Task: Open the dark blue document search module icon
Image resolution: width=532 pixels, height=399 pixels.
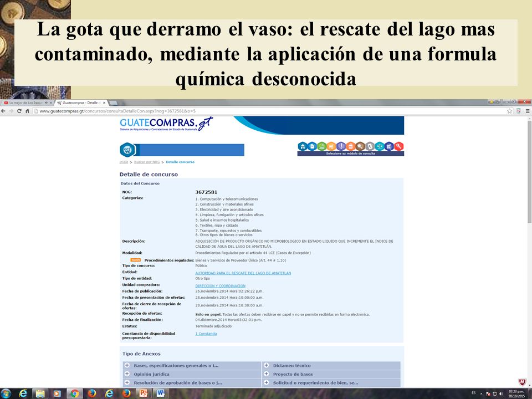Action: click(x=389, y=146)
